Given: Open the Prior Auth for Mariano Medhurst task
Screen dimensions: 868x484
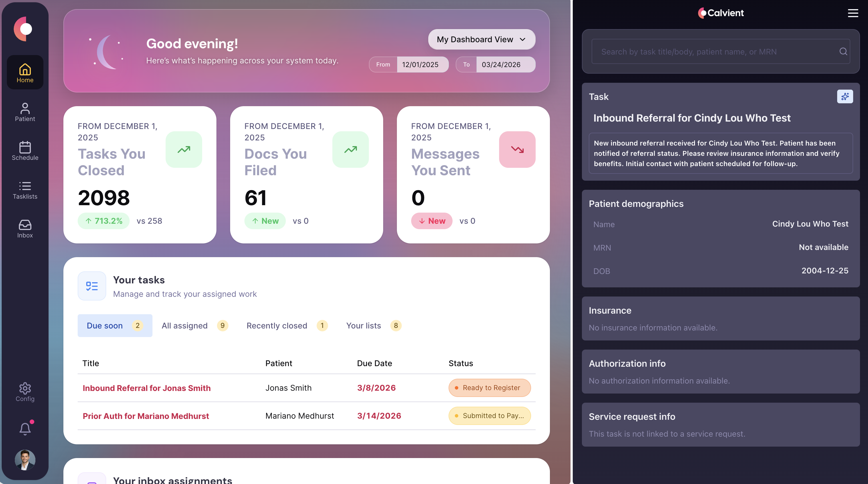Looking at the screenshot, I should (146, 416).
